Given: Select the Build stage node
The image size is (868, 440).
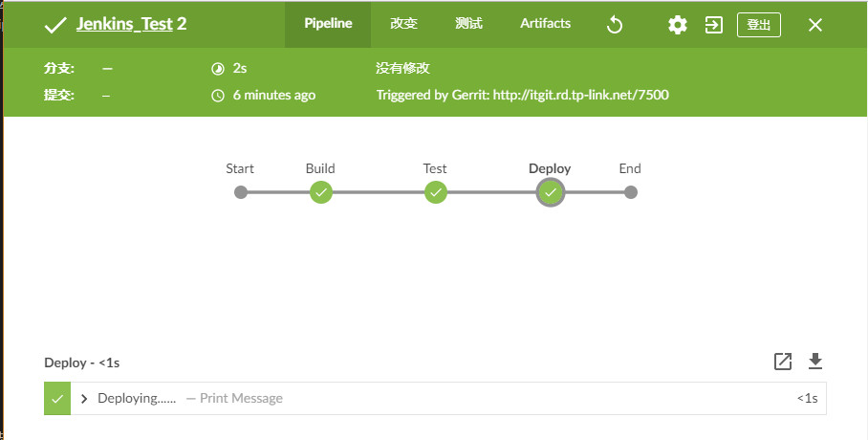Looking at the screenshot, I should 321,192.
